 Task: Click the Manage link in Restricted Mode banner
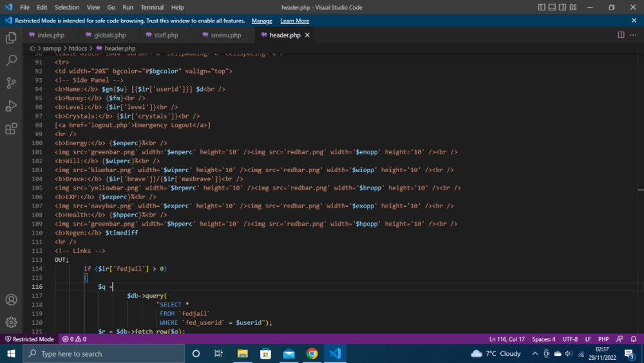pyautogui.click(x=261, y=21)
